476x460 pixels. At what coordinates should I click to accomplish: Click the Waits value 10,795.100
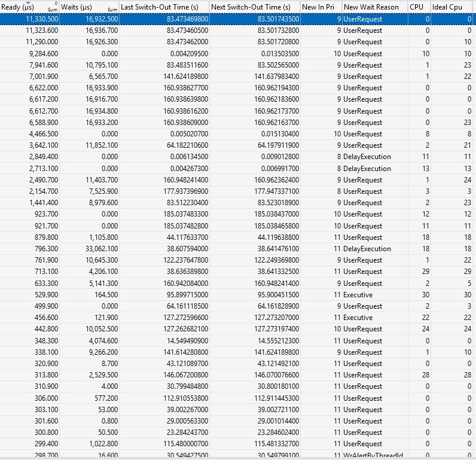tap(102, 65)
